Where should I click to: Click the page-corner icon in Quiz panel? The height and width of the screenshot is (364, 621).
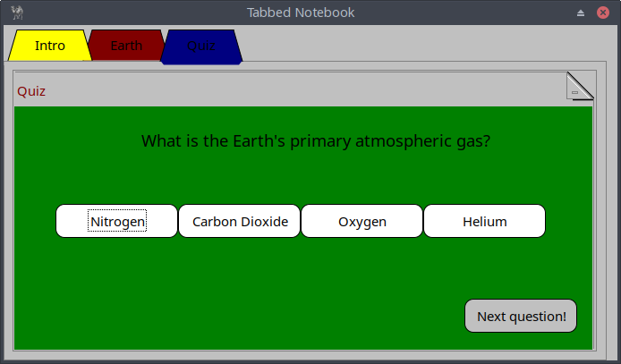coord(579,87)
